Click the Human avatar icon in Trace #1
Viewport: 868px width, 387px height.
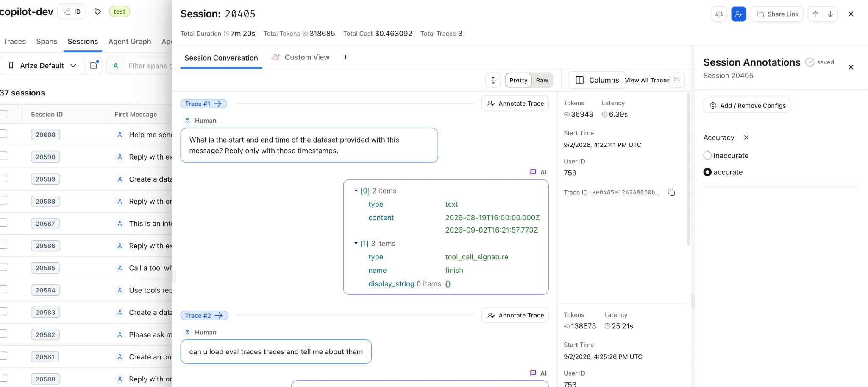(x=187, y=121)
